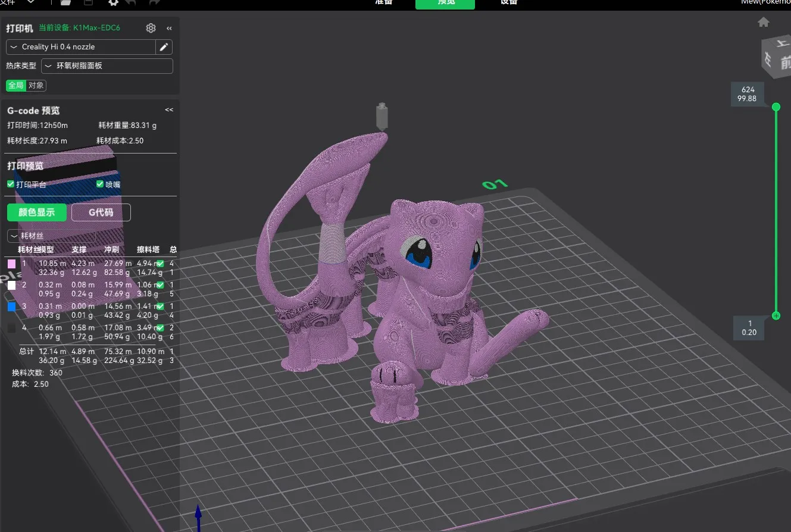This screenshot has width=791, height=532.
Task: Click the undo arrow in top toolbar
Action: coord(131,2)
